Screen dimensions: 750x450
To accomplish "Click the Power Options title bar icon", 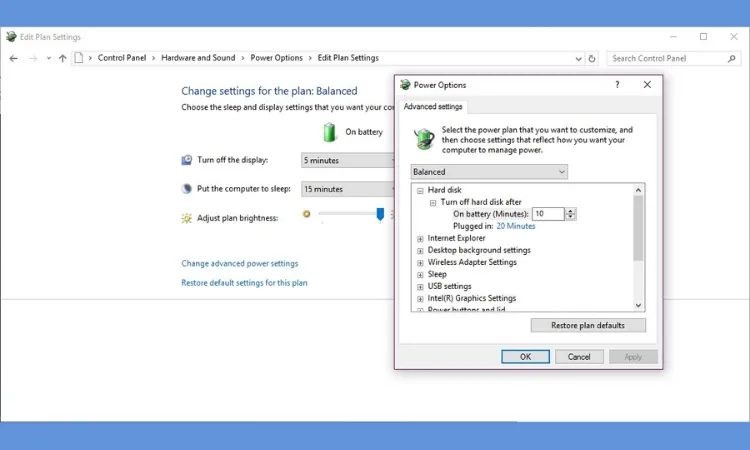I will pyautogui.click(x=405, y=85).
